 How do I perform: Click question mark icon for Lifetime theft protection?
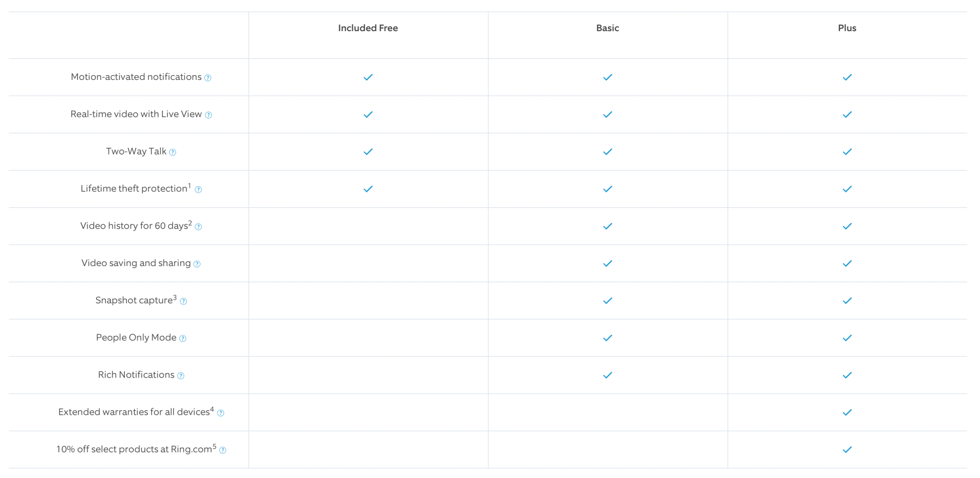[x=198, y=190]
